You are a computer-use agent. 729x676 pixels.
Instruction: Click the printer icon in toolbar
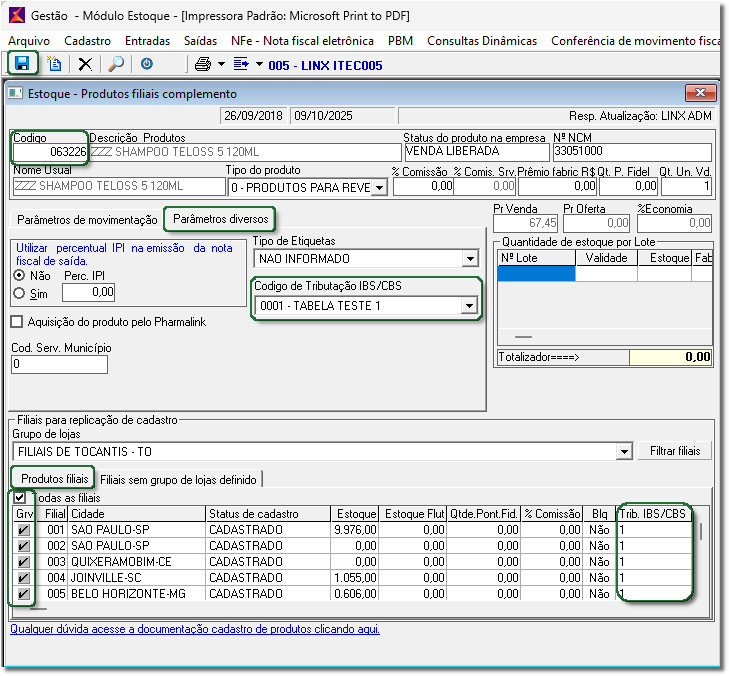coord(203,64)
